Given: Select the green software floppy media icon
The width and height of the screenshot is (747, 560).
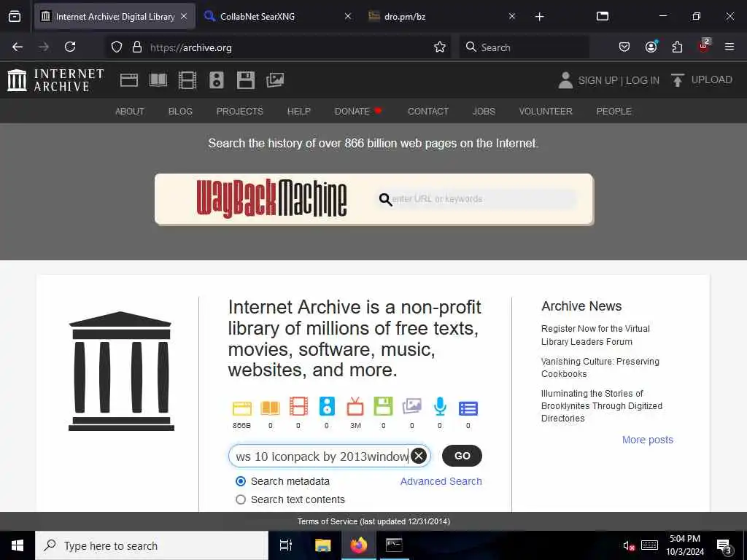Looking at the screenshot, I should [x=384, y=407].
